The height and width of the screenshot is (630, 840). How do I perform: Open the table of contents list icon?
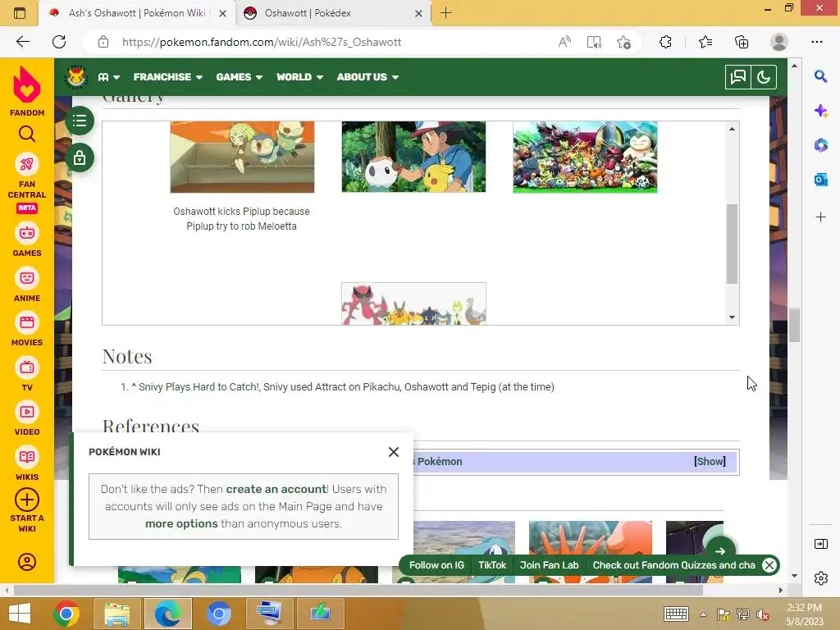pos(80,121)
